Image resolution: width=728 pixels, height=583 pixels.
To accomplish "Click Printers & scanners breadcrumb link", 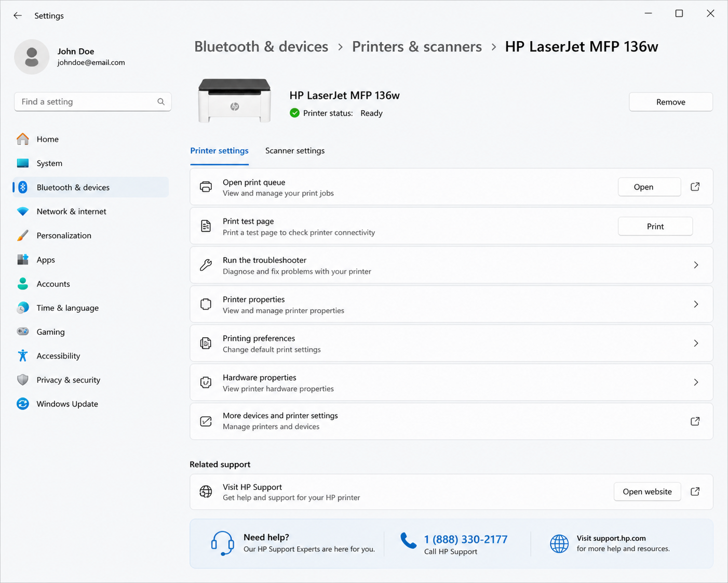I will click(417, 47).
